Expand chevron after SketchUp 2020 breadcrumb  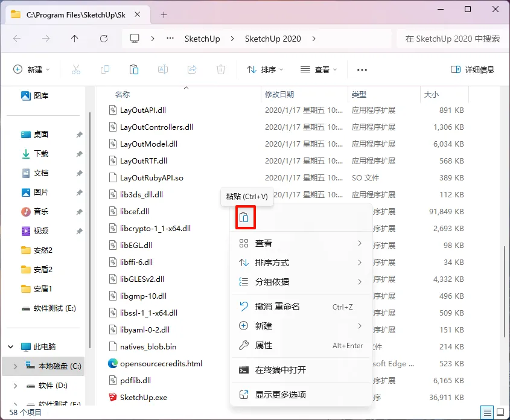[314, 39]
